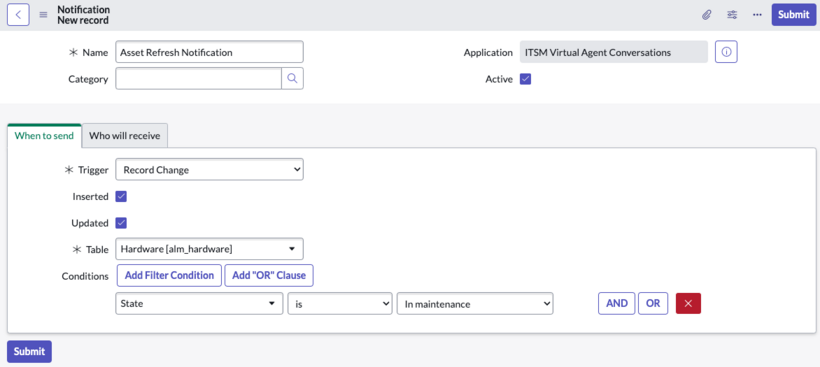Click the bottom-left Submit button
Viewport: 820px width, 367px height.
tap(29, 351)
